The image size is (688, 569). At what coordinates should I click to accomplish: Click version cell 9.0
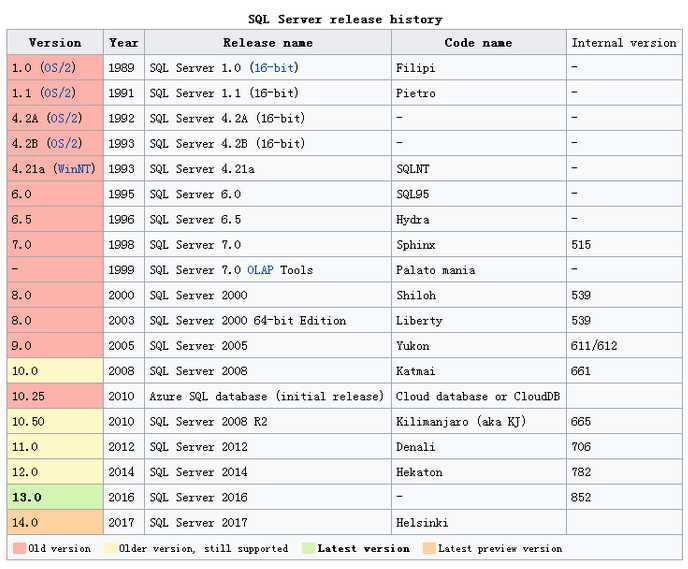(55, 346)
